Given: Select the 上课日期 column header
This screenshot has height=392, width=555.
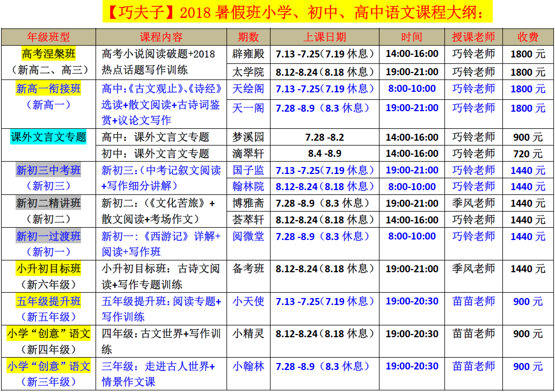Looking at the screenshot, I should click(x=325, y=37).
